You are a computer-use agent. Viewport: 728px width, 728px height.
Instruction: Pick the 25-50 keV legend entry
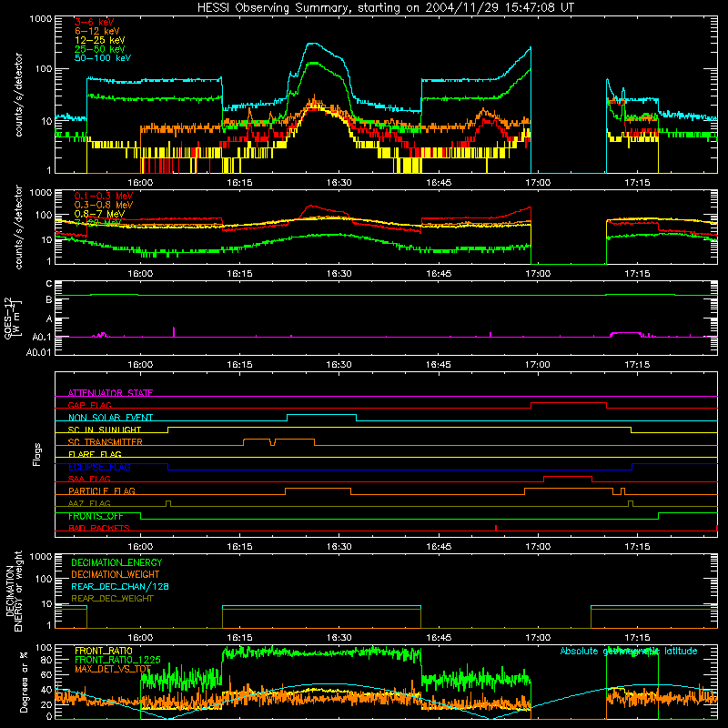[x=99, y=49]
